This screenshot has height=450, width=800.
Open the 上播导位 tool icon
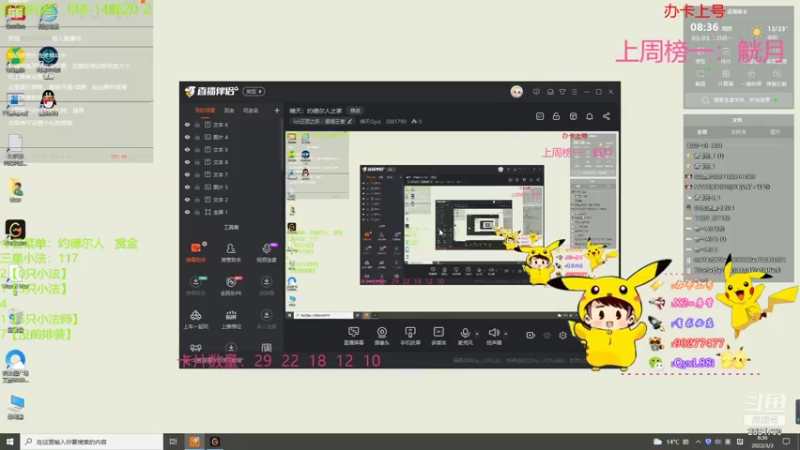231,319
